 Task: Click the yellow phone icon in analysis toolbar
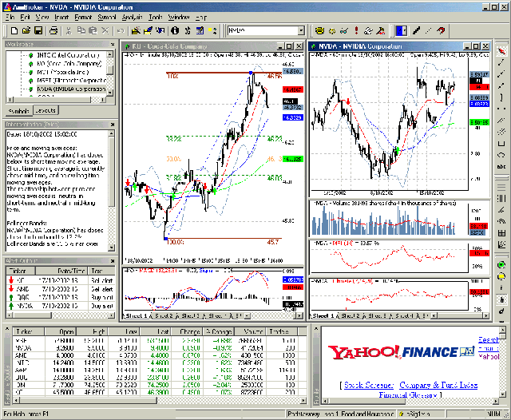point(319,30)
